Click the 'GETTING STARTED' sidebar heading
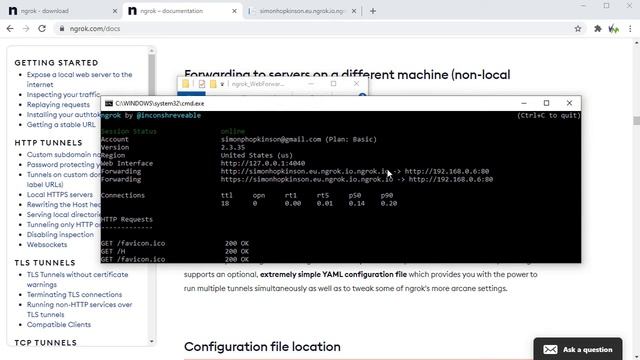 56,63
